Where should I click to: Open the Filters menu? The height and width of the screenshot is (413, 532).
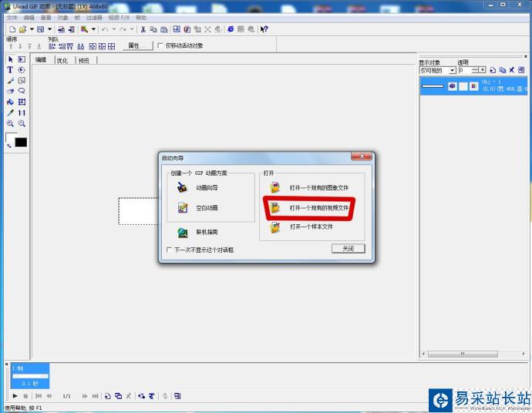click(x=94, y=18)
